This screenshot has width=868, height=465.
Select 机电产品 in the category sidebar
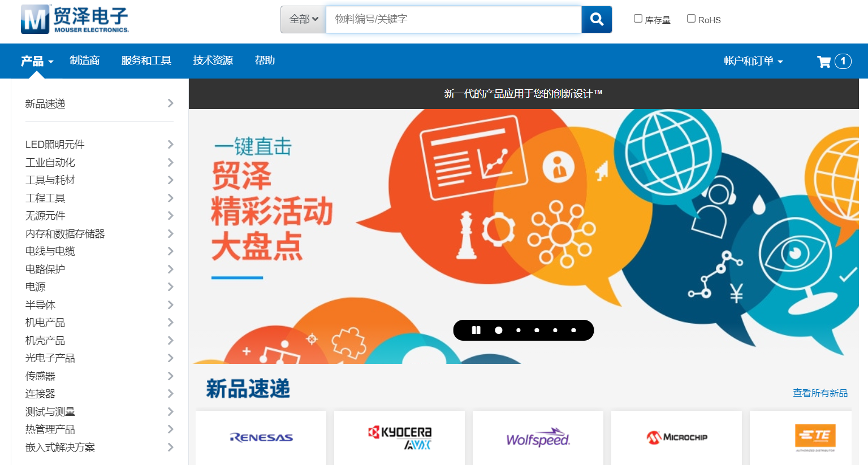tap(45, 323)
